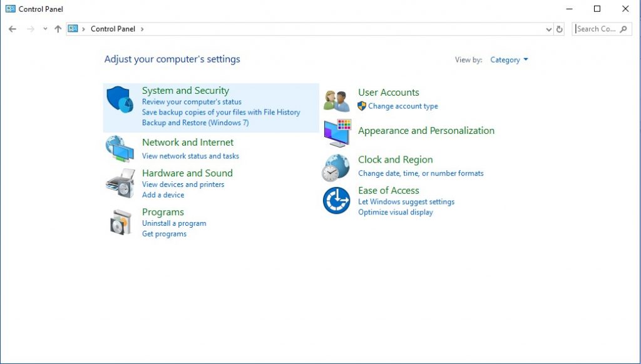Image resolution: width=641 pixels, height=364 pixels.
Task: Select the Control Panel breadcrumb item
Action: pyautogui.click(x=113, y=29)
